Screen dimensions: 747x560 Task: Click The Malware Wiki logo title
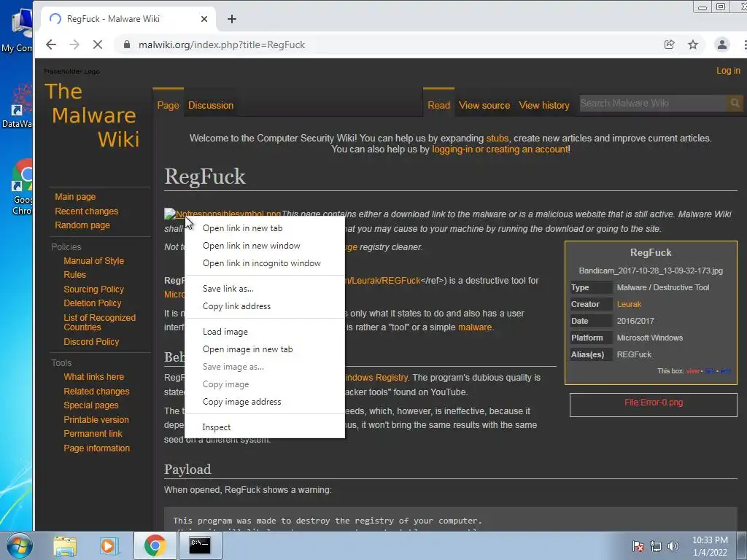click(92, 115)
